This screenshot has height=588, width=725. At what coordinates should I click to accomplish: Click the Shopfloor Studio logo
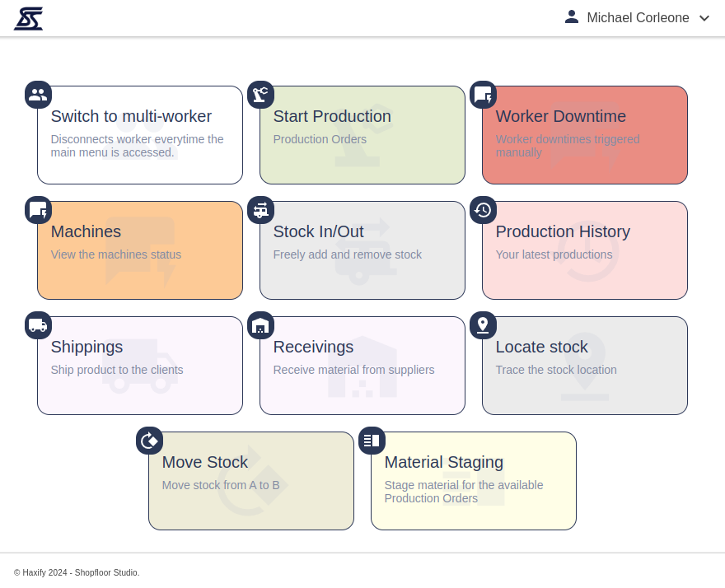pos(29,18)
